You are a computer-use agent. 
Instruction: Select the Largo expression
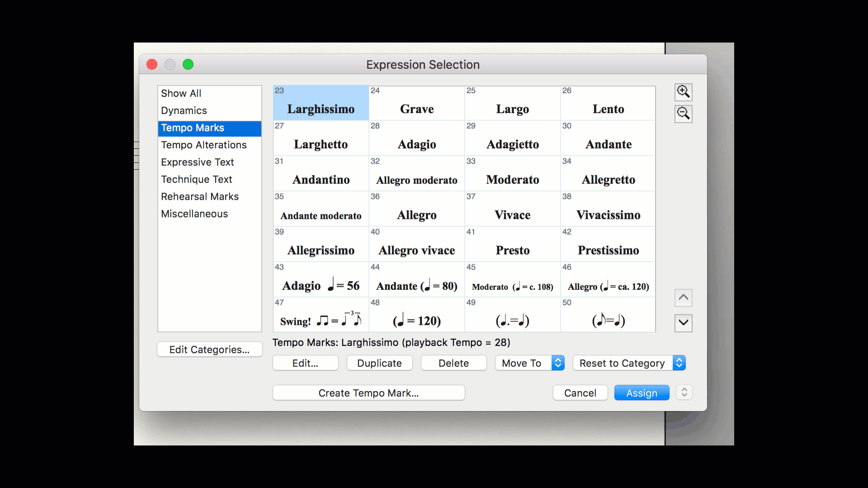(x=513, y=103)
